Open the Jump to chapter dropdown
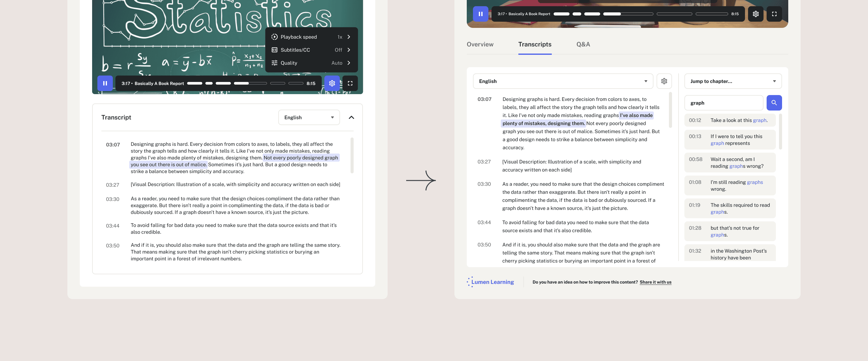This screenshot has width=868, height=361. (x=733, y=81)
